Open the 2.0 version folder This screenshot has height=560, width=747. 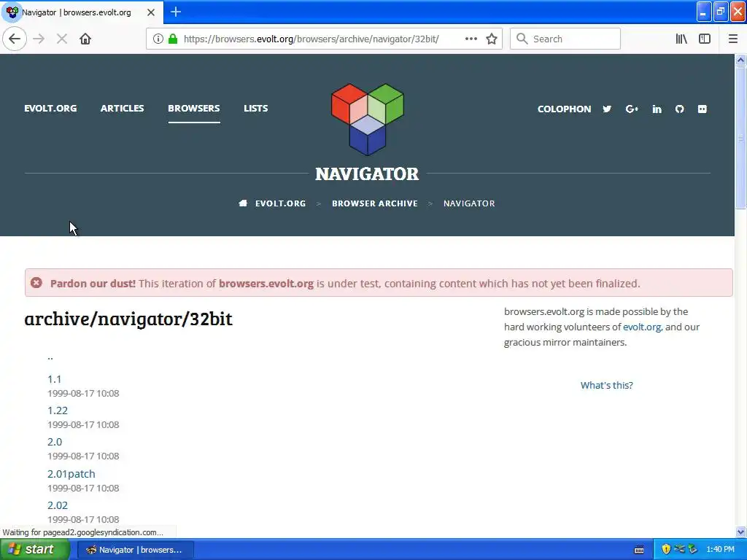55,442
